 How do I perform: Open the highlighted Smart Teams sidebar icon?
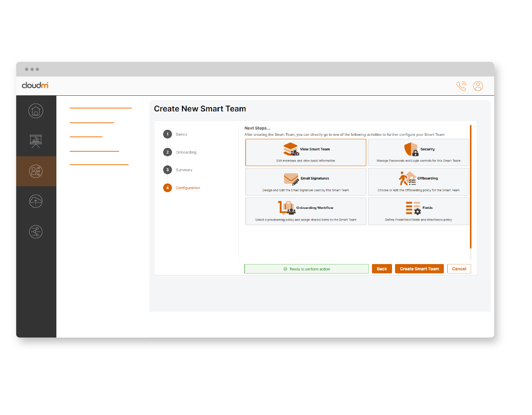pyautogui.click(x=36, y=171)
